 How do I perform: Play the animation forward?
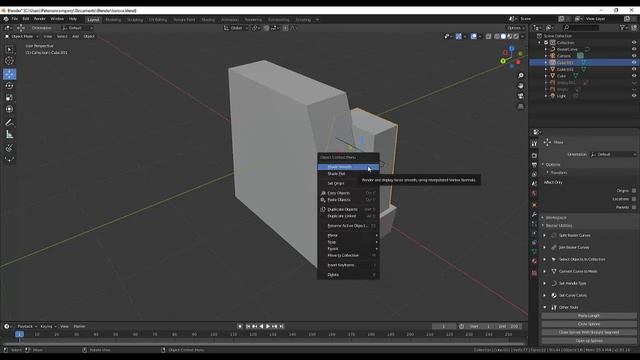[268, 326]
